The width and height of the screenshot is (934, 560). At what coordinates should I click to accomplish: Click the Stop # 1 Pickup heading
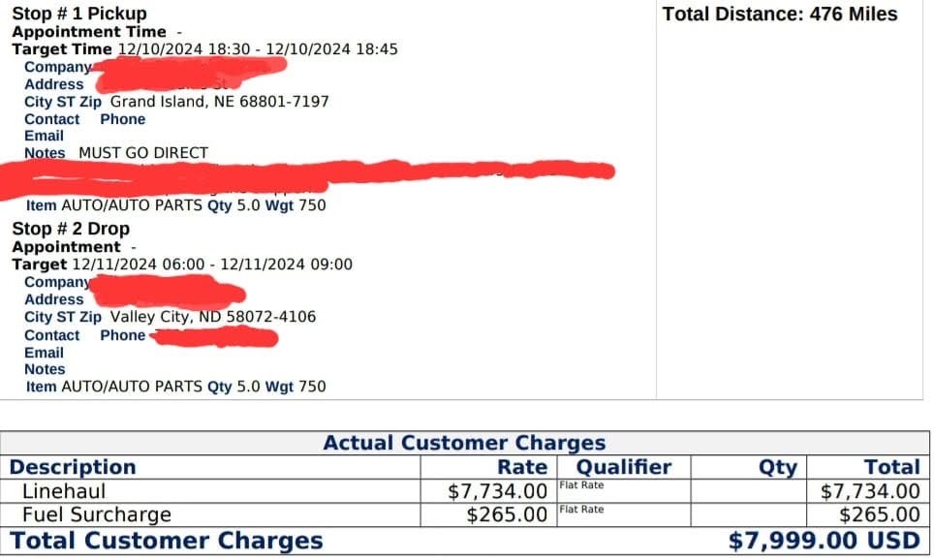point(79,14)
